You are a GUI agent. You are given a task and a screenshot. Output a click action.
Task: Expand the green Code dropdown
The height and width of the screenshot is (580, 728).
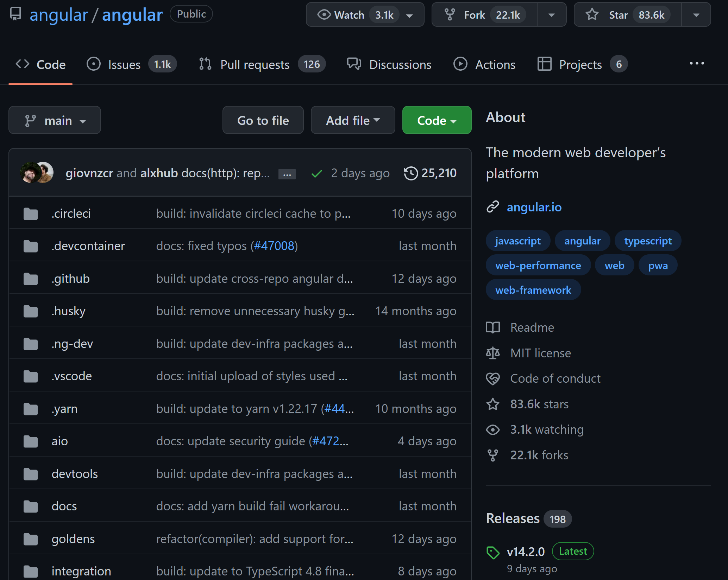[437, 120]
